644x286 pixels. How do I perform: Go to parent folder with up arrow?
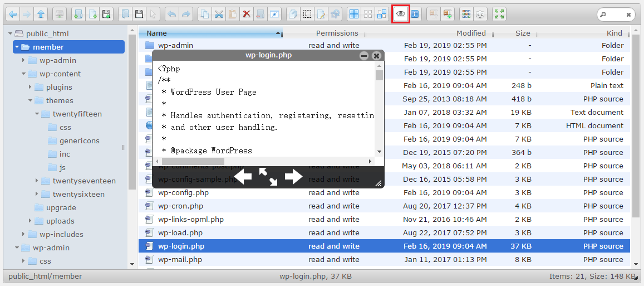(x=41, y=14)
